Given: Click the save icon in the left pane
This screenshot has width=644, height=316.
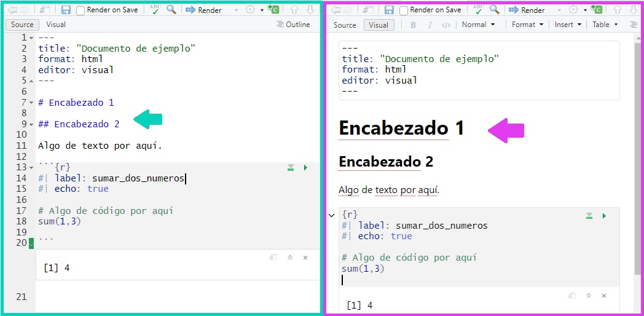Looking at the screenshot, I should coord(66,10).
